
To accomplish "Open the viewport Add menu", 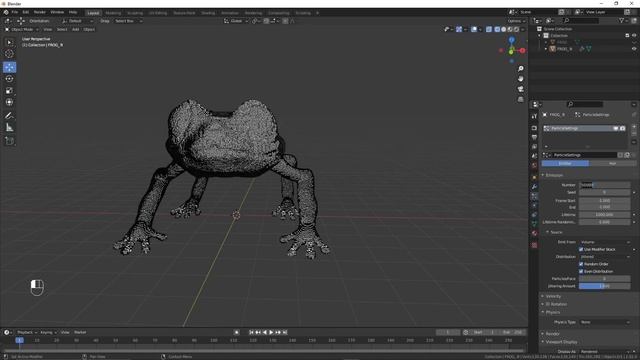I will [76, 29].
